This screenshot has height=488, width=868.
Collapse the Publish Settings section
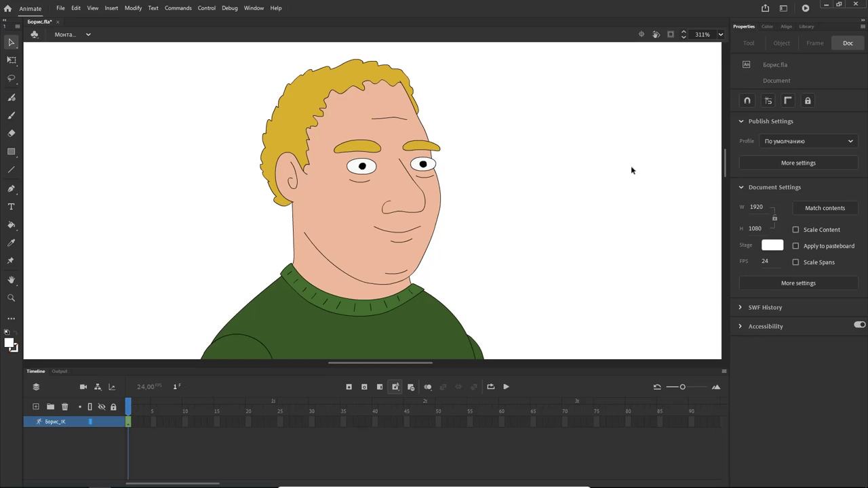coord(741,121)
